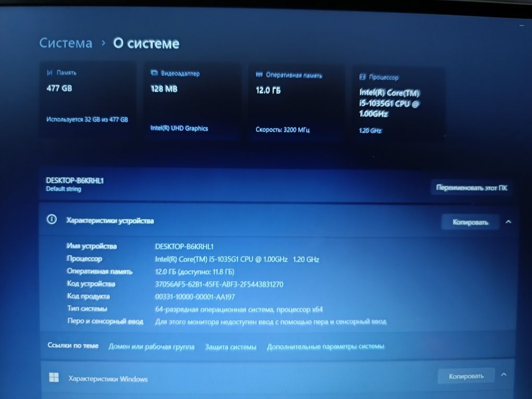
Task: Click the О системе page title
Action: point(146,43)
